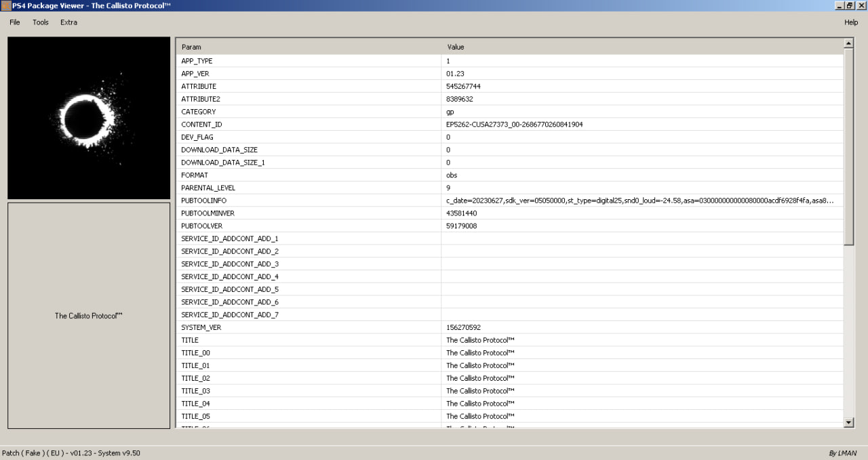868x460 pixels.
Task: Click the PUBTOOLINFO value starting with c_date=20230627
Action: tap(639, 201)
